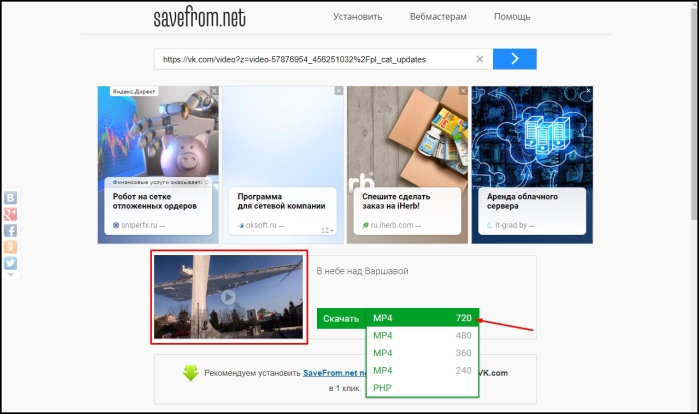Click the green download arrow icon

click(191, 373)
